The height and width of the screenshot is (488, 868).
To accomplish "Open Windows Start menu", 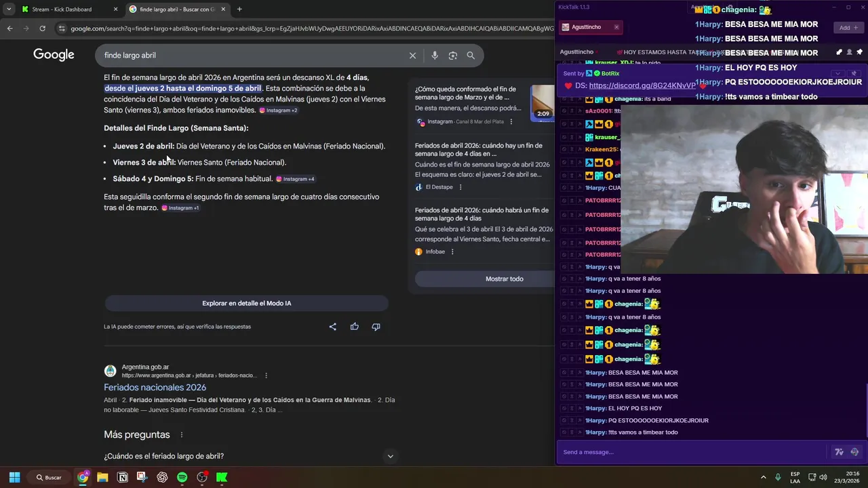I will [14, 477].
